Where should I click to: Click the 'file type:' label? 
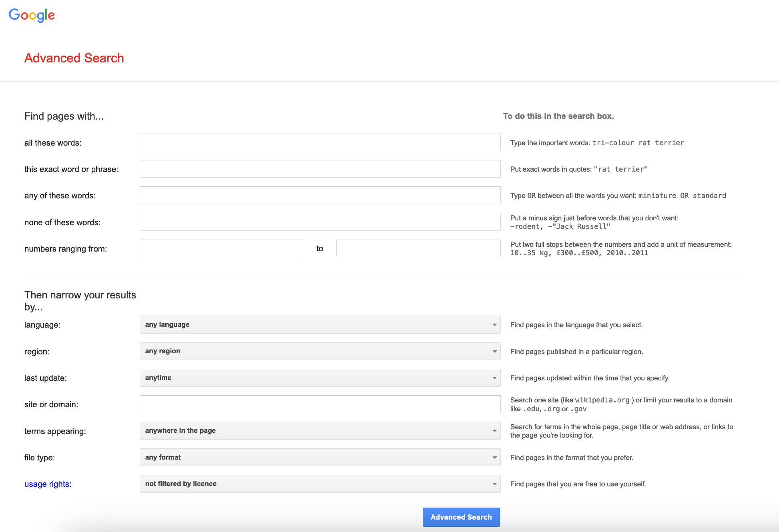point(40,458)
